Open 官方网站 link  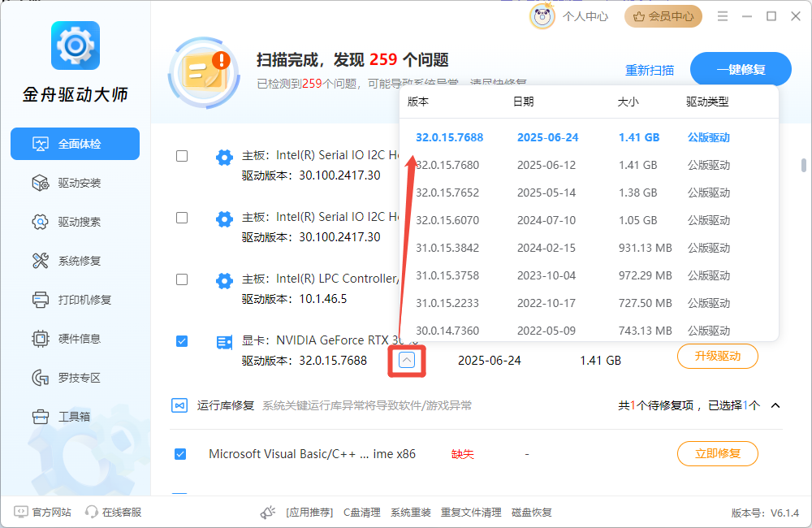(x=51, y=513)
